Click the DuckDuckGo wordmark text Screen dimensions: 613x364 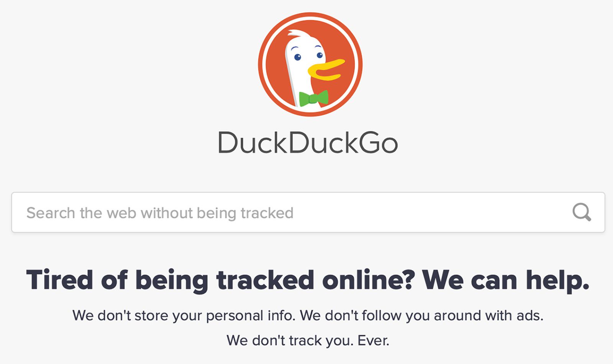point(308,143)
